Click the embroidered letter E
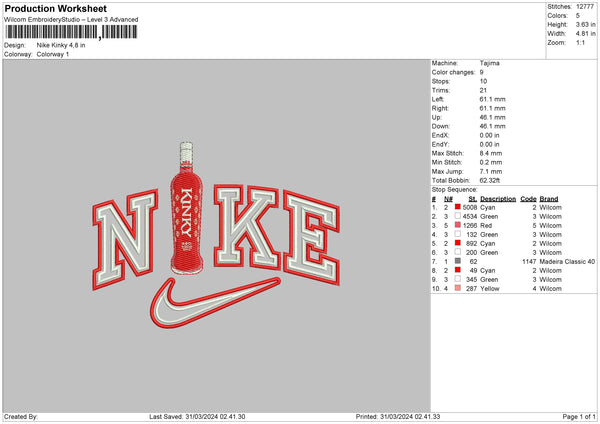The image size is (600, 424). [311, 237]
